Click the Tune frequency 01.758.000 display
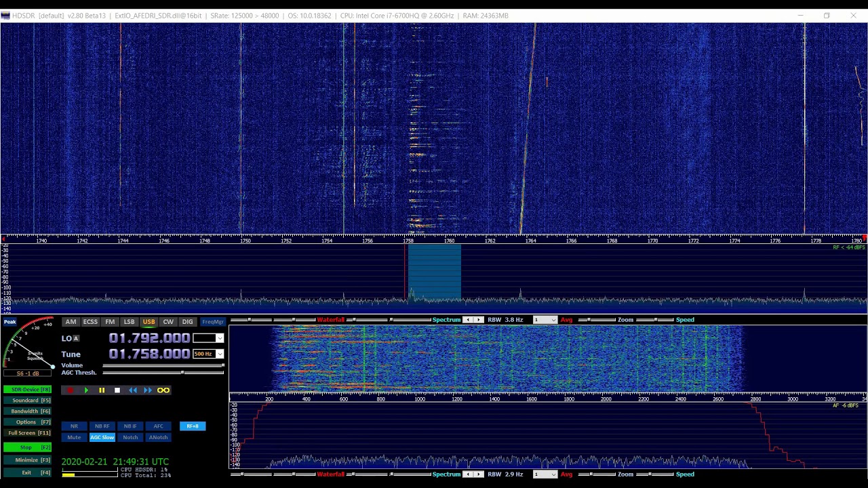 pos(149,354)
